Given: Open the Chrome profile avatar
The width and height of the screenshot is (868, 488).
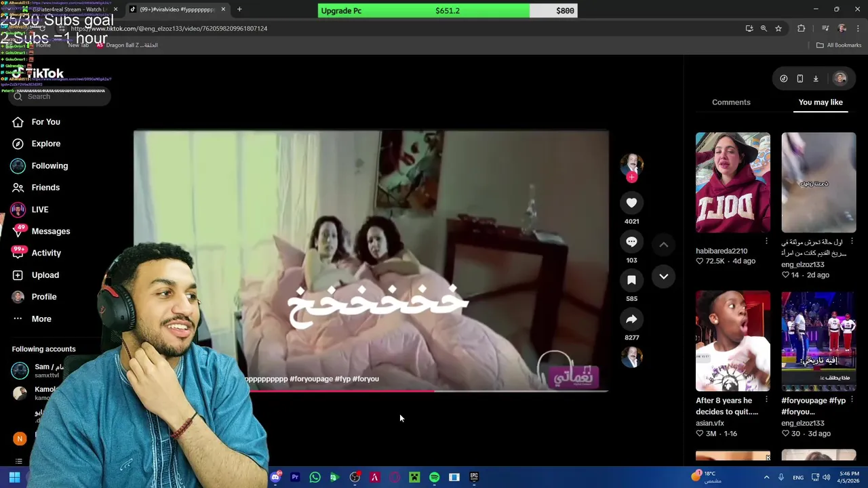Looking at the screenshot, I should [x=842, y=28].
